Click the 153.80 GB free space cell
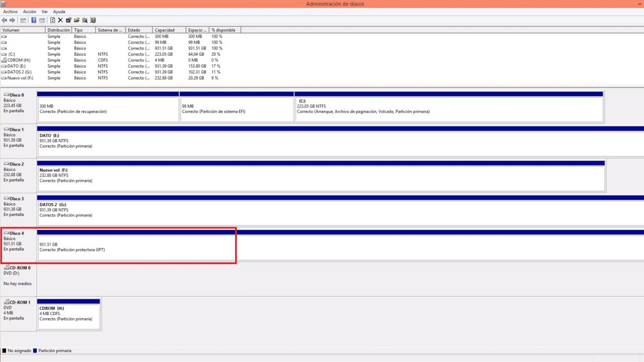 click(x=197, y=66)
